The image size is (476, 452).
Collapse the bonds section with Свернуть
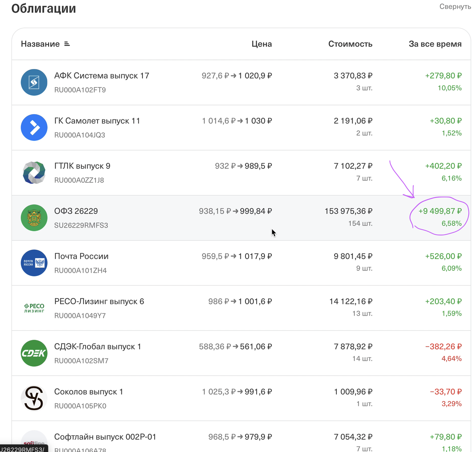455,7
